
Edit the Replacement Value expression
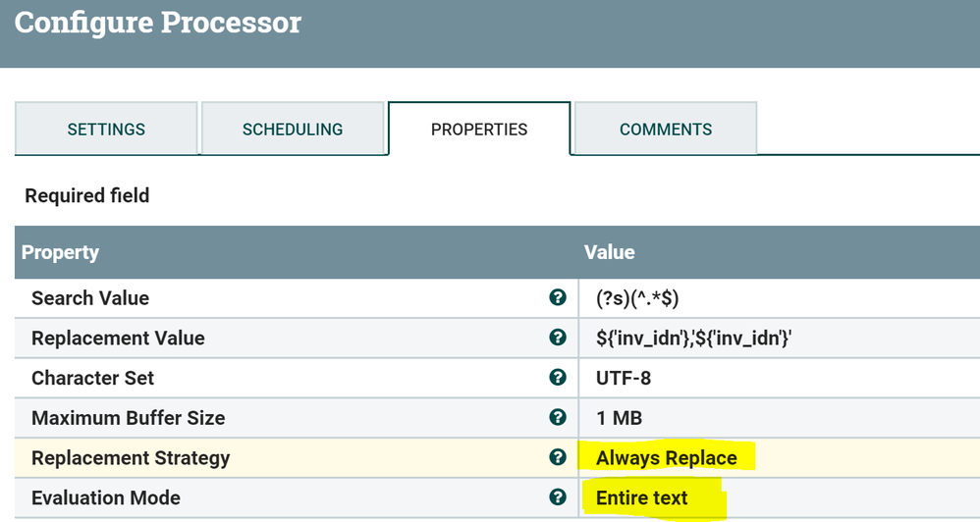coord(694,339)
